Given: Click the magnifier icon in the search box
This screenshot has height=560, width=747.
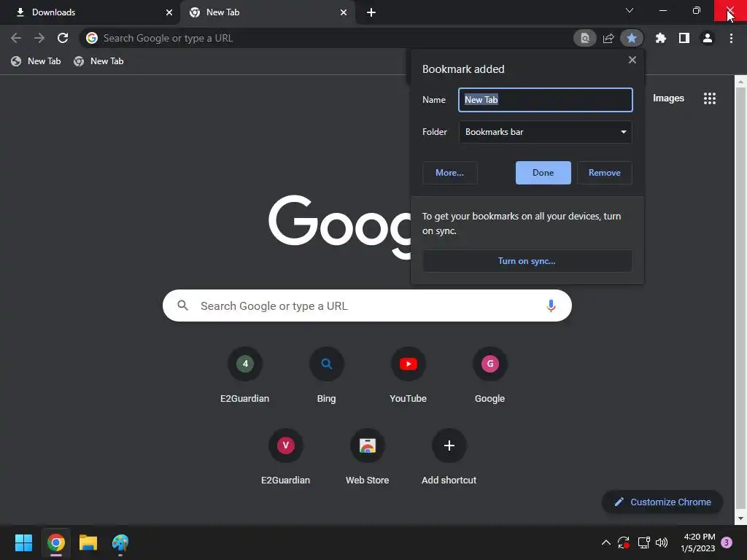Looking at the screenshot, I should 183,306.
